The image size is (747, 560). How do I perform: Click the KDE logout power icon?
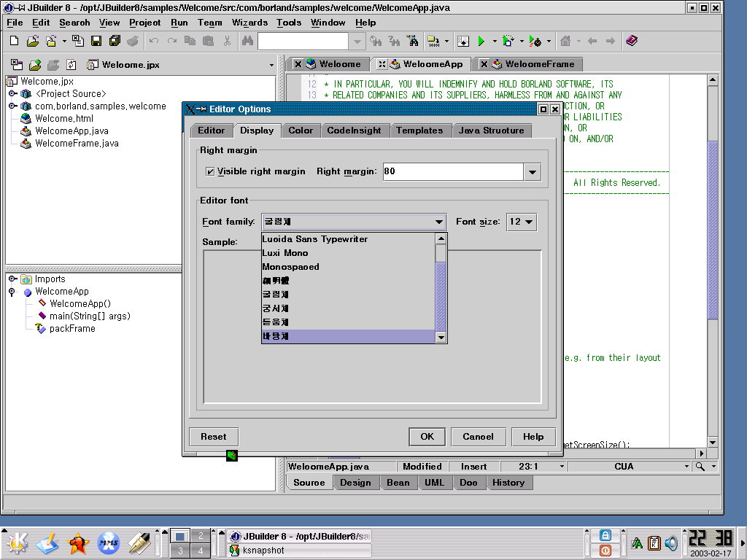605,551
